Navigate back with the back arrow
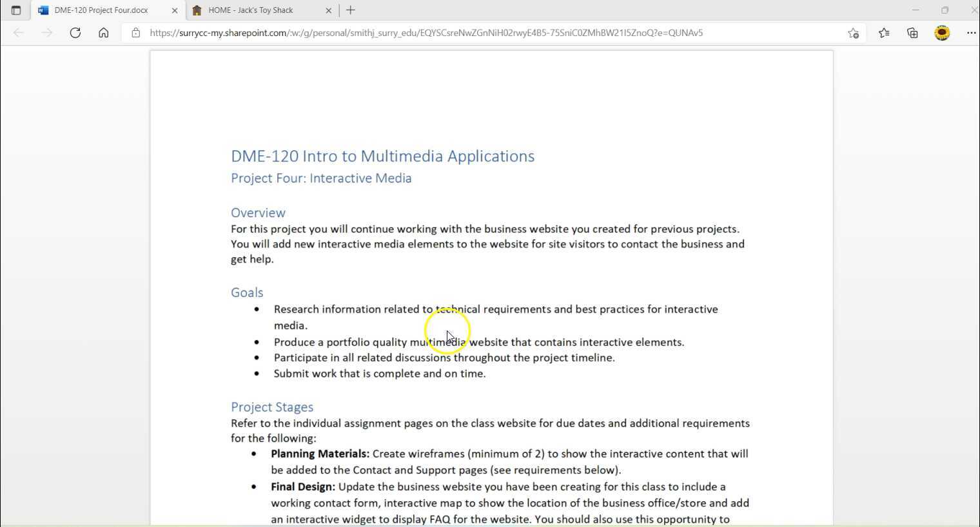The image size is (980, 527). coord(18,32)
